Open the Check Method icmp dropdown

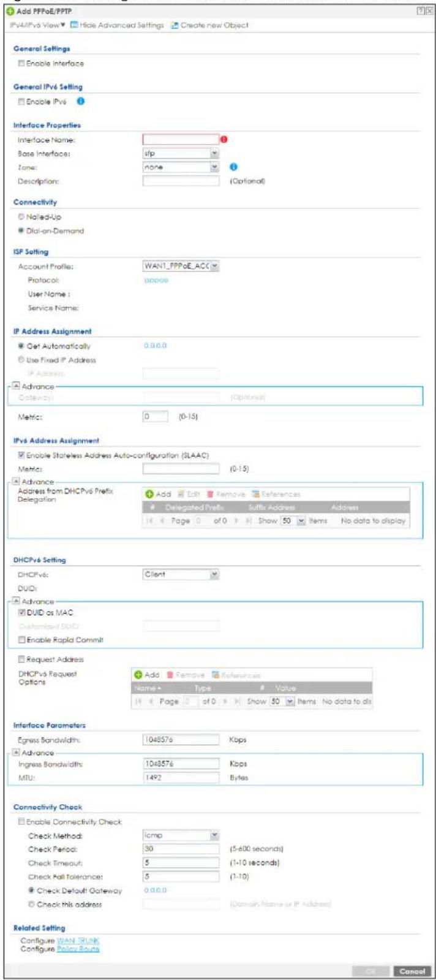pos(181,835)
